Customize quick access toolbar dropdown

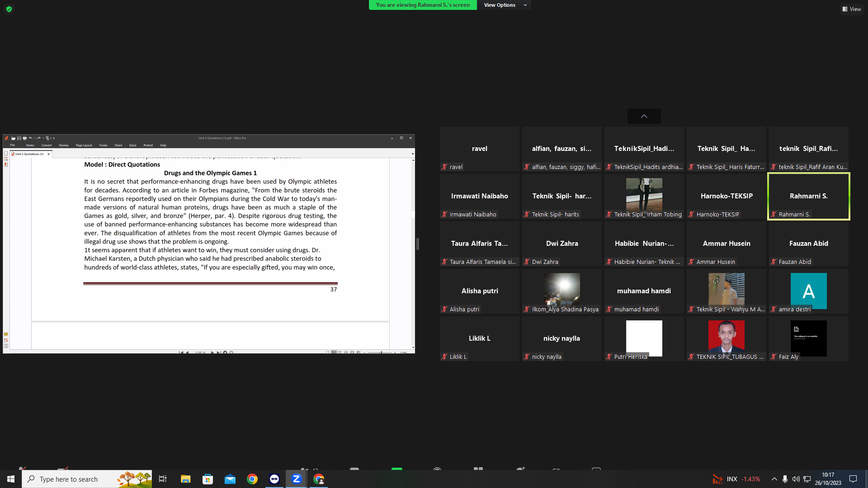(54, 138)
